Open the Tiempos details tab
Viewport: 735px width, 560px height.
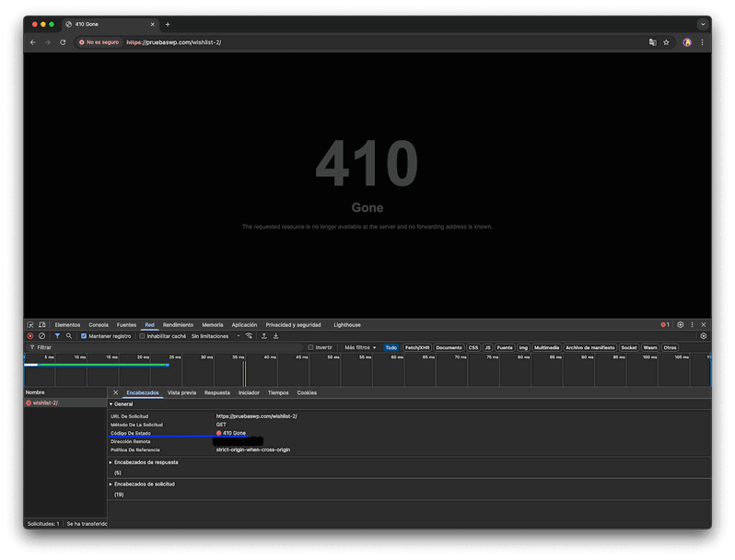pos(278,392)
